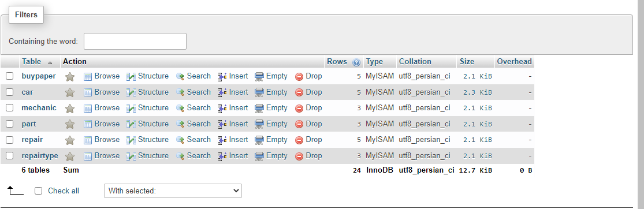Click Drop text link for car
Screen dimensions: 644x209
click(314, 92)
